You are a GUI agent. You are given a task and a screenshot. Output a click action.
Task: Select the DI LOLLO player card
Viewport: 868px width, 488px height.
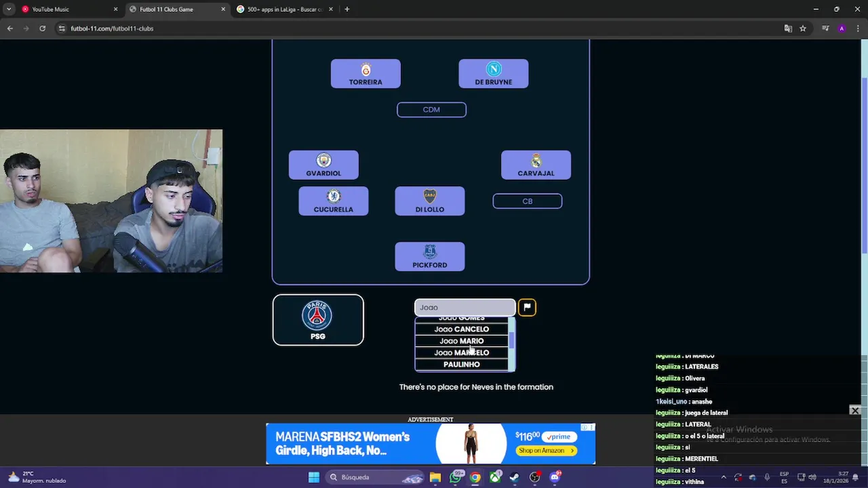coord(430,201)
